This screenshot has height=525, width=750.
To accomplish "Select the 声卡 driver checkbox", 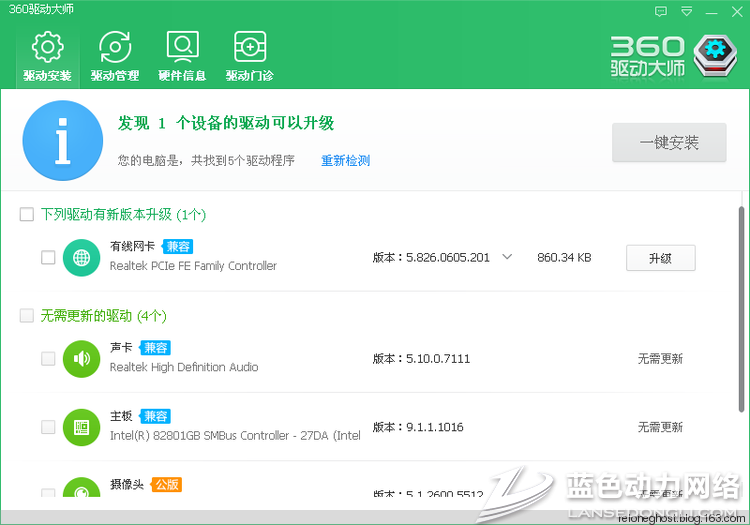I will pos(48,358).
